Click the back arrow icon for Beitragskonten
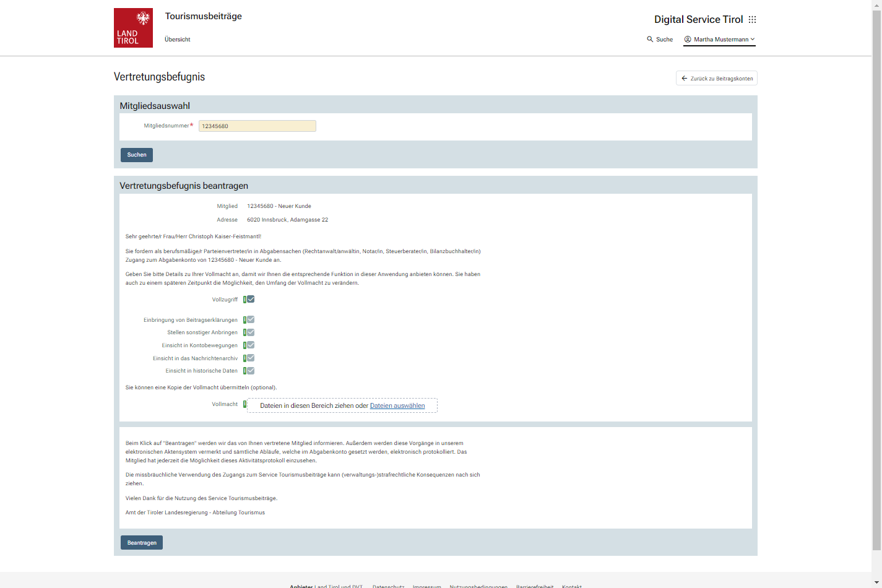Viewport: 882px width, 588px height. 684,79
